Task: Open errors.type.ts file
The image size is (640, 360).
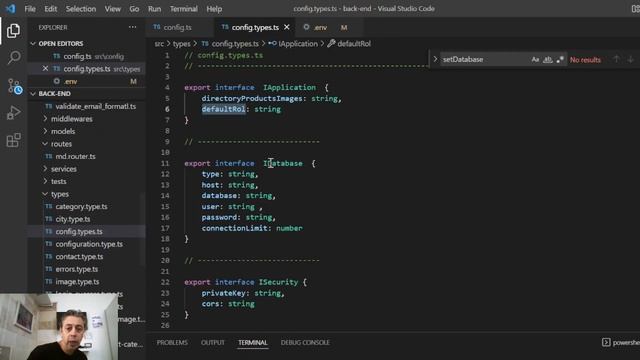Action: (x=77, y=269)
